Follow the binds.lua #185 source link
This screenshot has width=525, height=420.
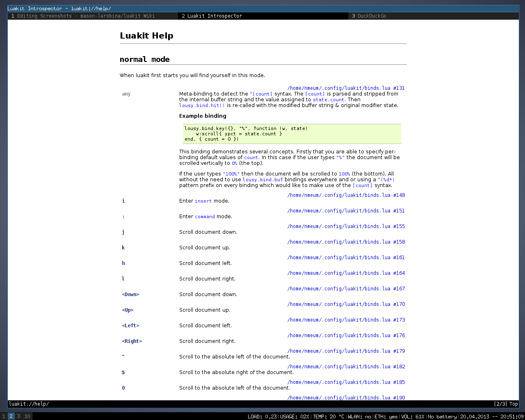346,382
